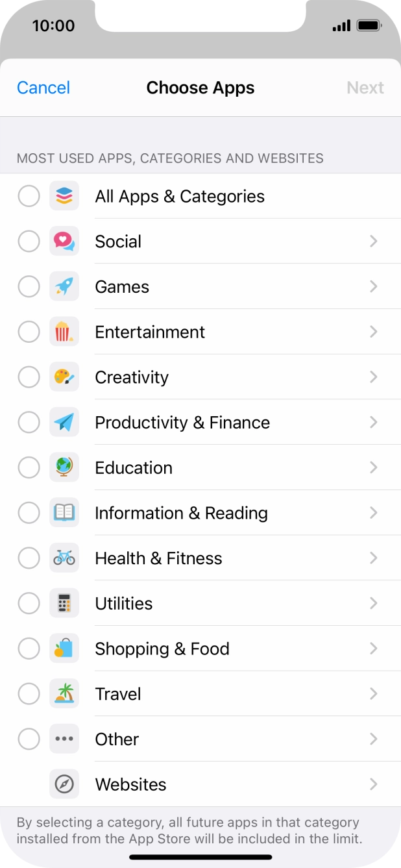Tap the Social category icon

(x=64, y=241)
